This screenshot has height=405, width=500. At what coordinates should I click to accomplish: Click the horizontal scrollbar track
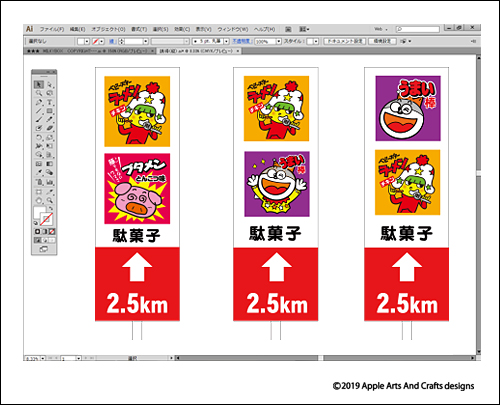coord(325,358)
